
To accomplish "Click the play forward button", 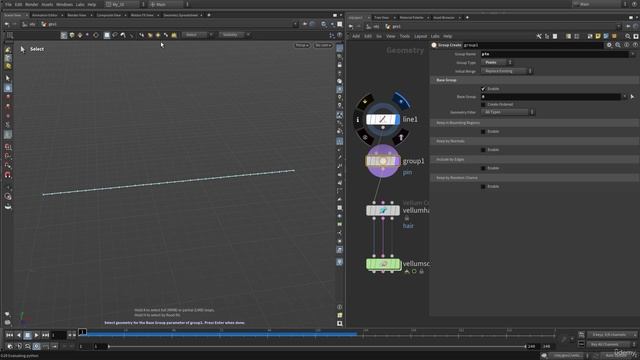I will [x=36, y=335].
